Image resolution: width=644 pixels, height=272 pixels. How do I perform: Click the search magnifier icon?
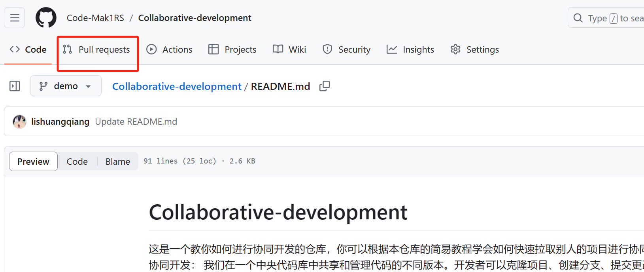point(578,18)
